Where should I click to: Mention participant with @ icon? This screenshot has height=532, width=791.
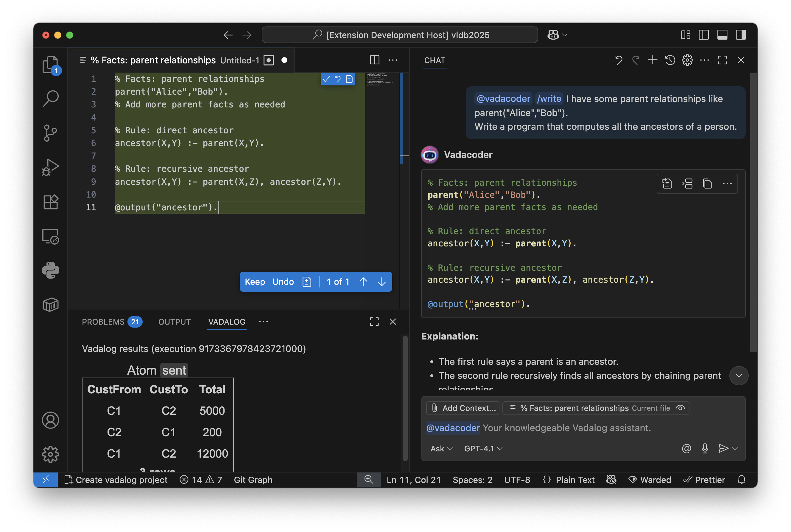[x=686, y=448]
